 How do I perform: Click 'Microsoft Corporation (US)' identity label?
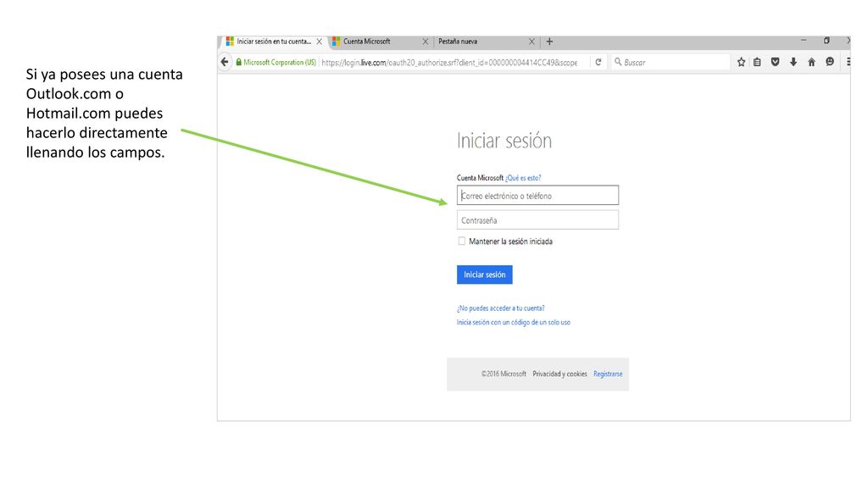(x=280, y=63)
